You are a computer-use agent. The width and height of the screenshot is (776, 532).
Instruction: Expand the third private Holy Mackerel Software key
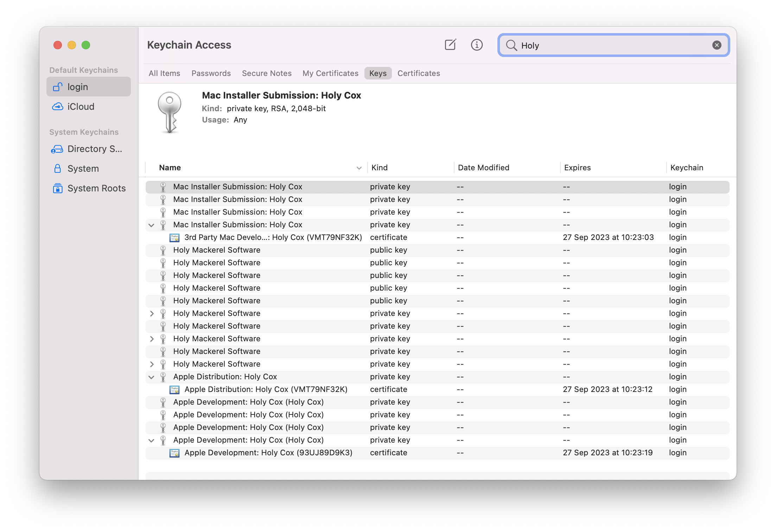(x=152, y=339)
